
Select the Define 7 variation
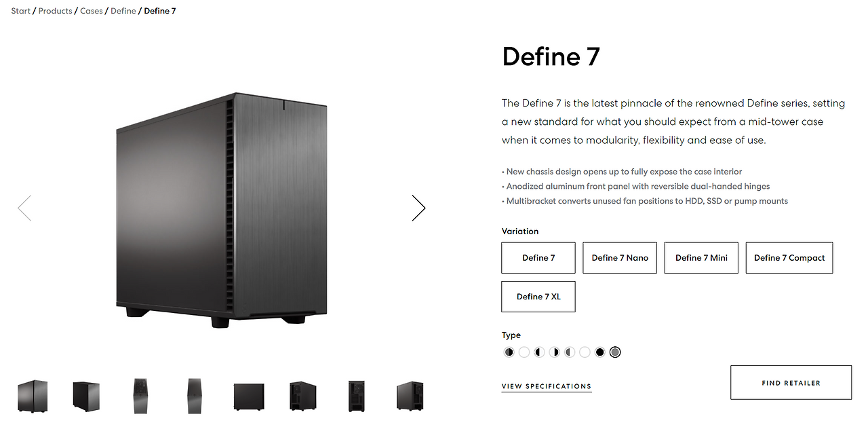(538, 258)
